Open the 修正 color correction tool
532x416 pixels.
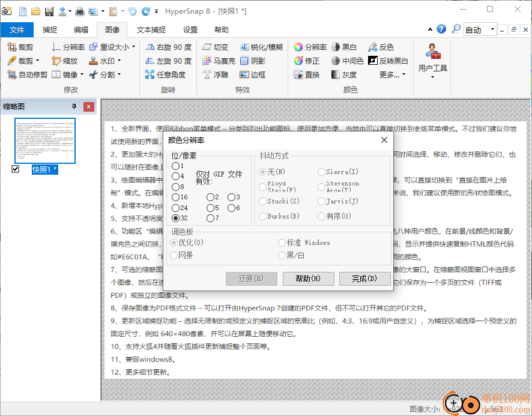pos(307,61)
